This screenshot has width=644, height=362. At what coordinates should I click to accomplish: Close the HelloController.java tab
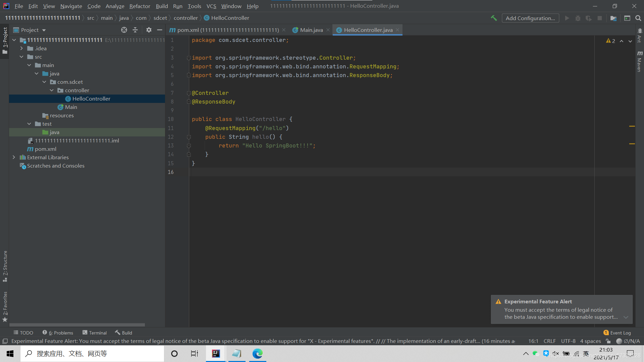click(x=397, y=30)
